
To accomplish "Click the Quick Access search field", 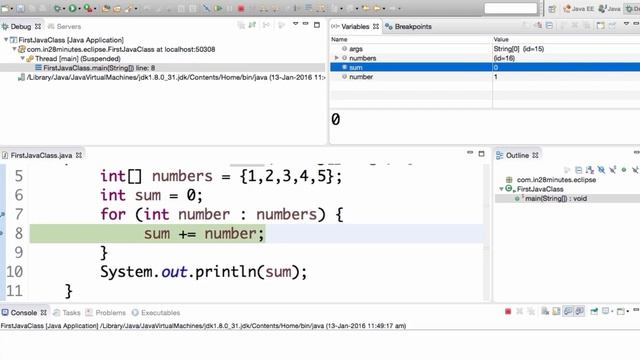I will point(511,8).
